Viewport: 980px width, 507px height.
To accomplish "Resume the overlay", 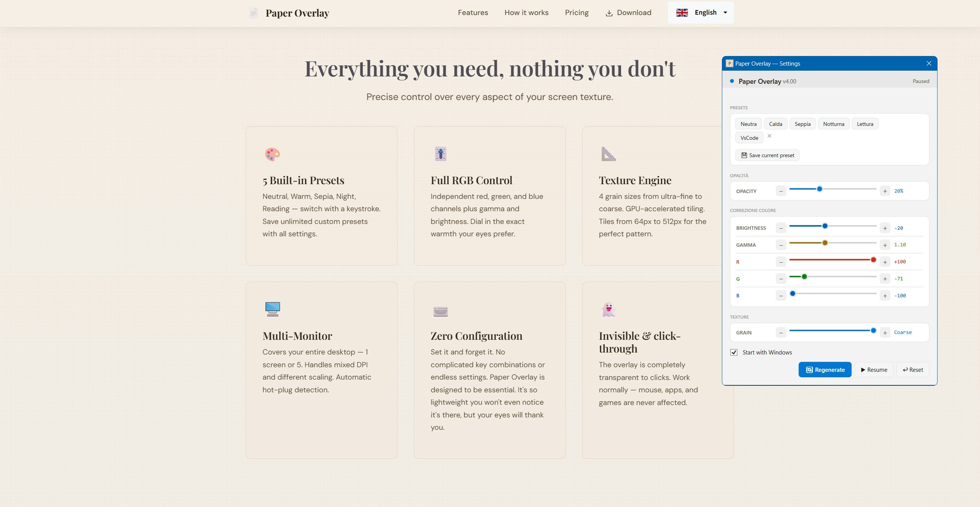I will point(874,370).
